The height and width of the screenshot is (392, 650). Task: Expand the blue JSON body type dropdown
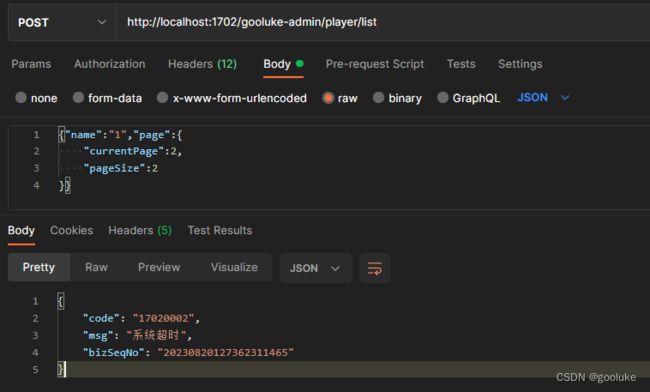tap(543, 98)
